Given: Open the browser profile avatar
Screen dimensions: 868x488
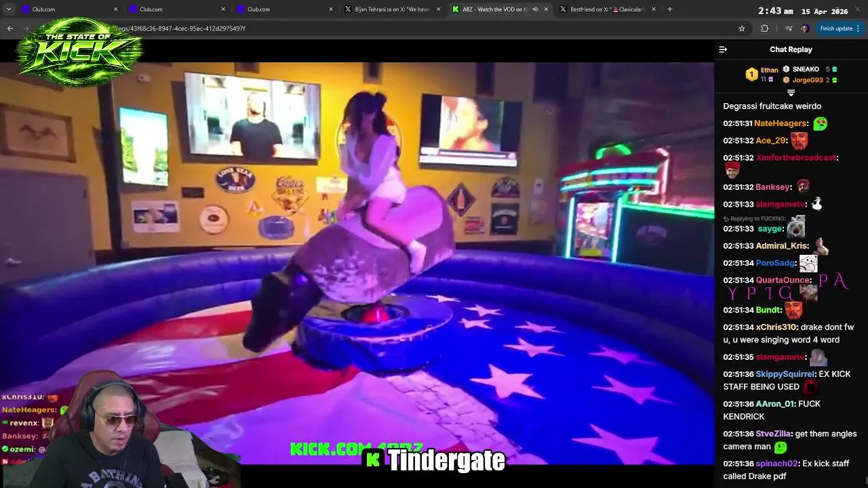Looking at the screenshot, I should pyautogui.click(x=805, y=28).
